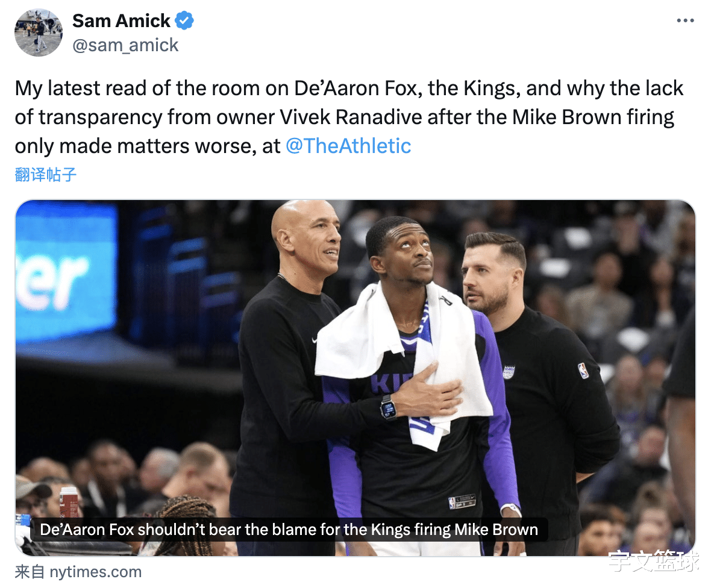Follow the @TheAthletic mention link
The height and width of the screenshot is (588, 711).
(348, 146)
